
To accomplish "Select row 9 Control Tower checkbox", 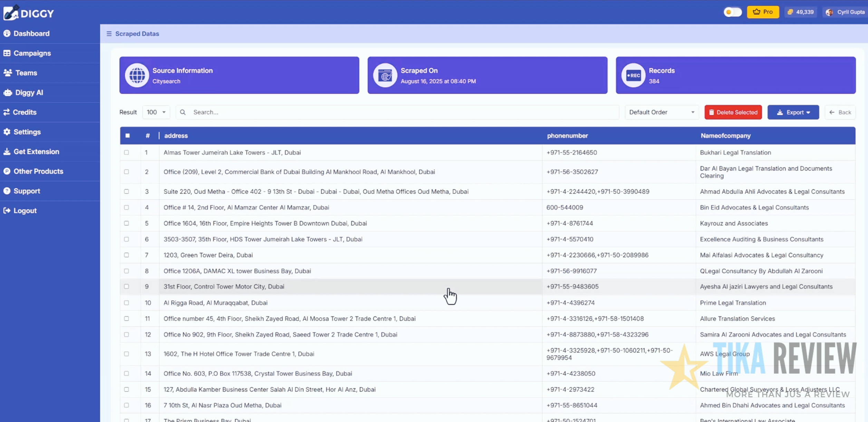I will click(x=127, y=287).
